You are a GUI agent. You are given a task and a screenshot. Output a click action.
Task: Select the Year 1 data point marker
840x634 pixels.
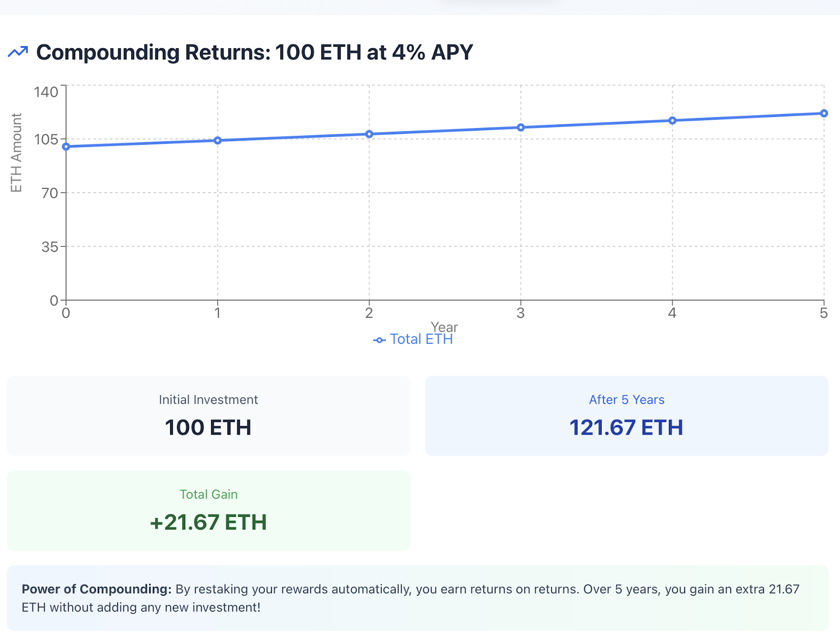[218, 141]
